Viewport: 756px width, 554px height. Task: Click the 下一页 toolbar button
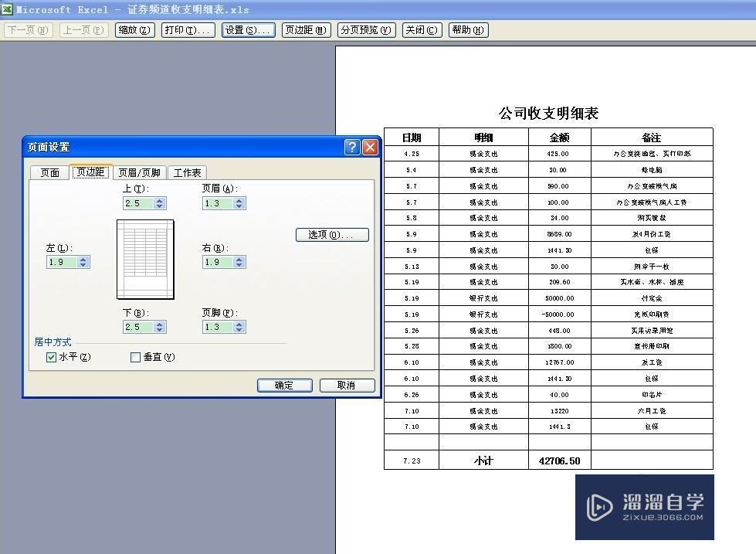(x=27, y=29)
